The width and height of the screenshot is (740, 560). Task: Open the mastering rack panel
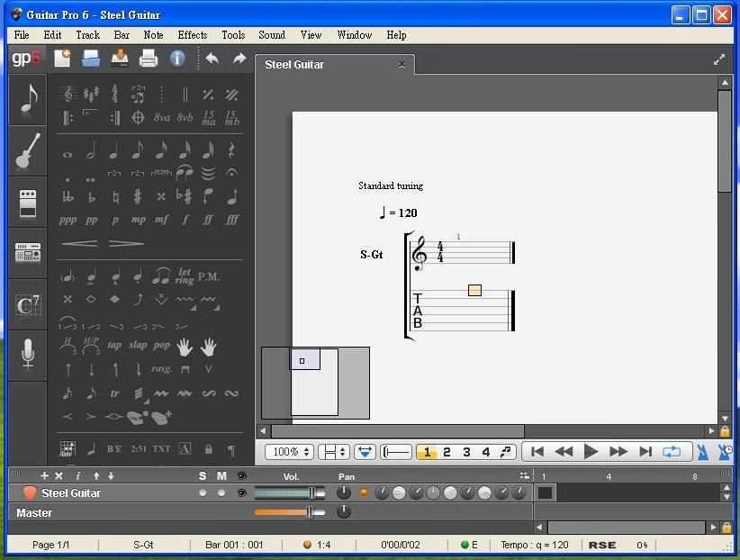tap(27, 252)
